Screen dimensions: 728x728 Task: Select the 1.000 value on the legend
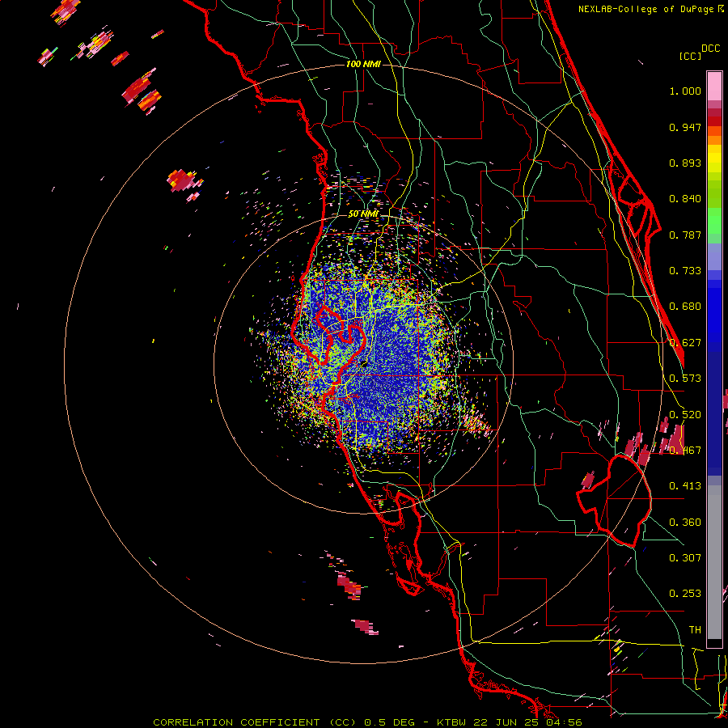[685, 91]
